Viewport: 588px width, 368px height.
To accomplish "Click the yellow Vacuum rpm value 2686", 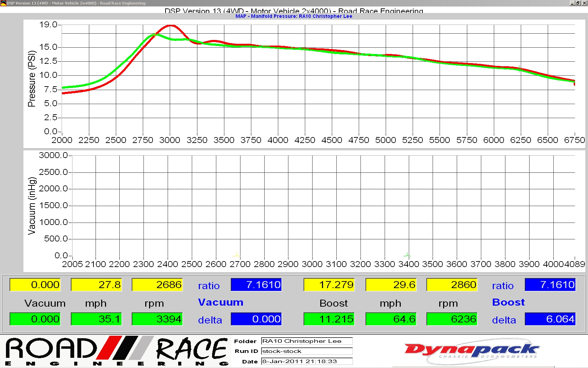I will click(x=157, y=285).
